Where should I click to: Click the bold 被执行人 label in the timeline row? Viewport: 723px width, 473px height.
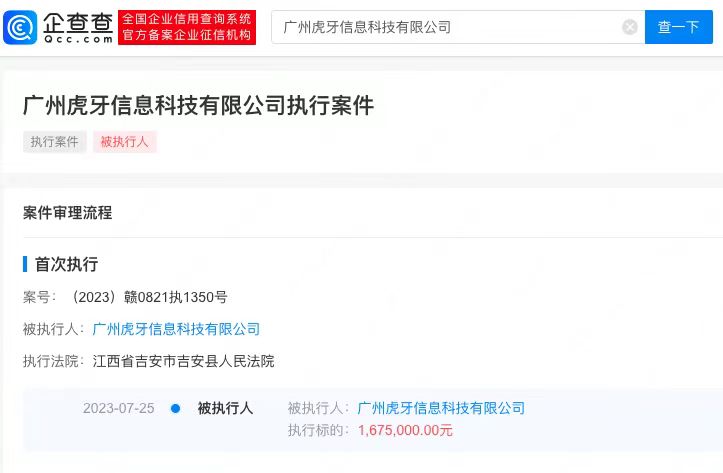[x=225, y=408]
